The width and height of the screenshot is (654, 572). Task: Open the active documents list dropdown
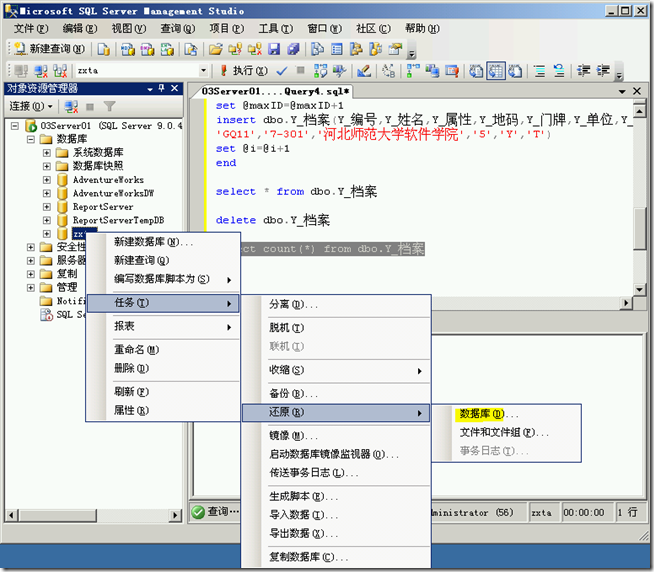622,91
